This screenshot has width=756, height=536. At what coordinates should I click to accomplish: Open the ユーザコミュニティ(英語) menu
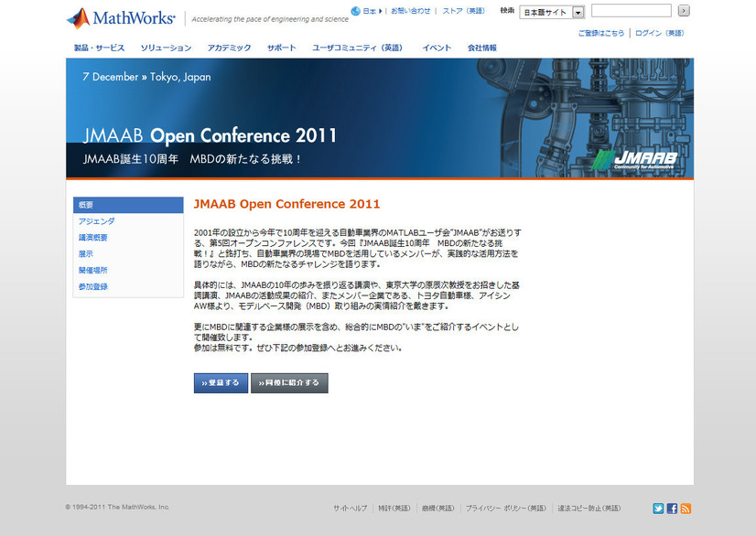[357, 48]
